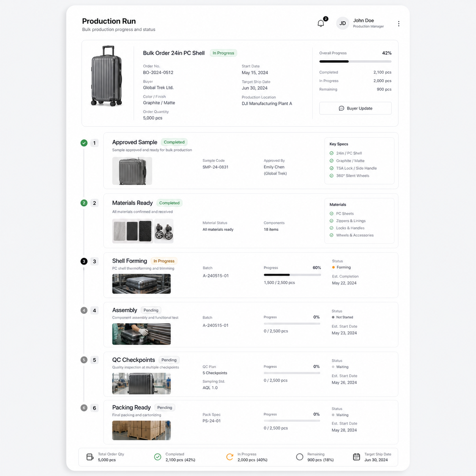This screenshot has width=476, height=476.
Task: Click black timeline marker for step 3
Action: click(84, 261)
